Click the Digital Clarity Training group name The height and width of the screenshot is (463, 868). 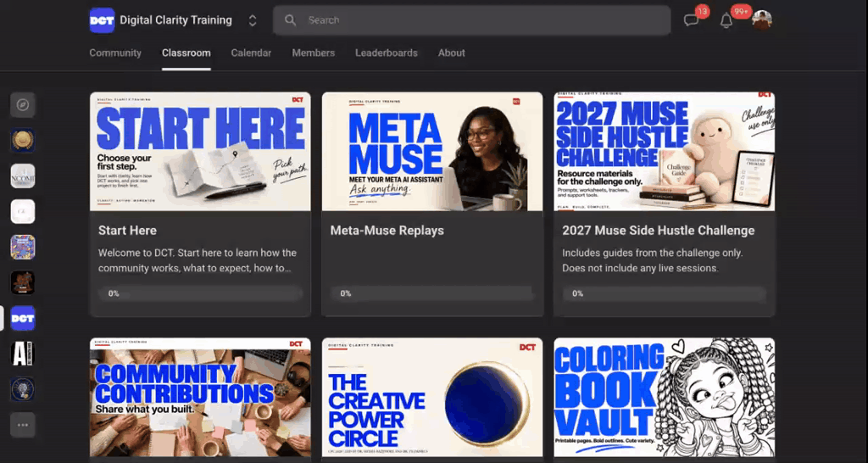(176, 20)
